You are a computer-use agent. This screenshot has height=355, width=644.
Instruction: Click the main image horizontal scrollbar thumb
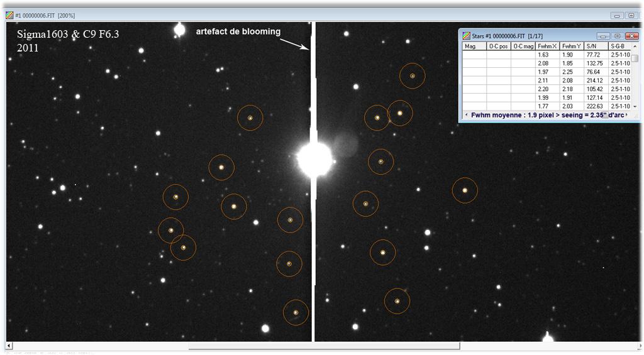[324, 346]
